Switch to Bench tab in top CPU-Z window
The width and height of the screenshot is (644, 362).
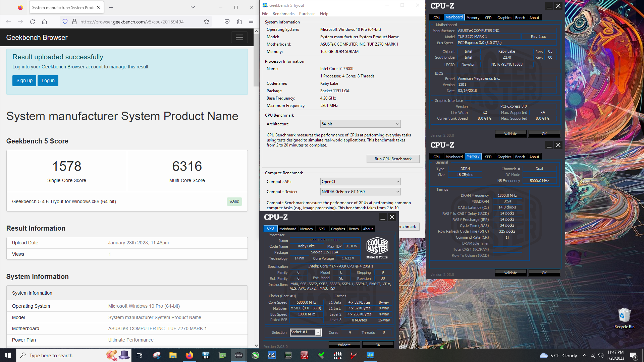tap(520, 18)
